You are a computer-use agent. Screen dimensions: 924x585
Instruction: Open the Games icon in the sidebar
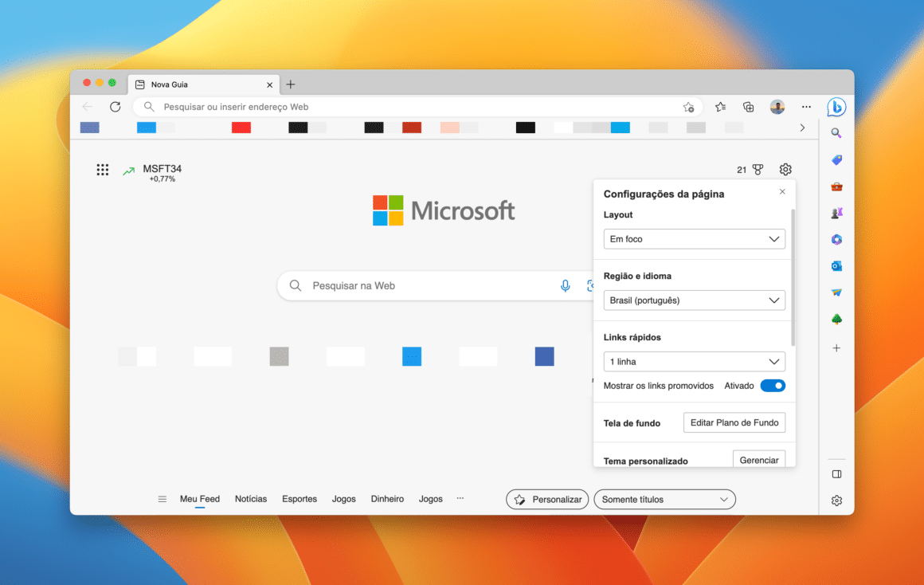[x=836, y=212]
